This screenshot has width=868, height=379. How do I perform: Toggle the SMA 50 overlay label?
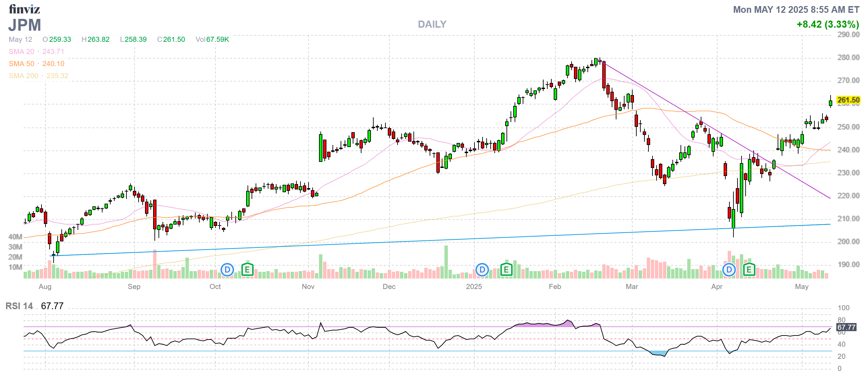coord(21,64)
